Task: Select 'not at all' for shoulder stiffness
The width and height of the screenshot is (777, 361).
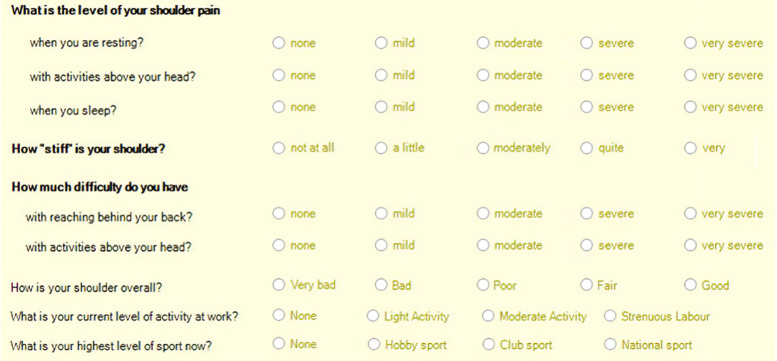Action: pyautogui.click(x=278, y=148)
